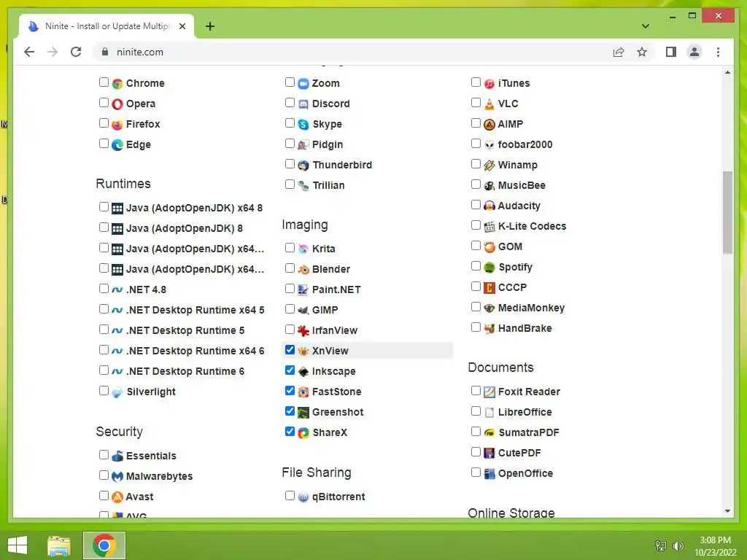Click the IrfanView red icon

pyautogui.click(x=303, y=330)
